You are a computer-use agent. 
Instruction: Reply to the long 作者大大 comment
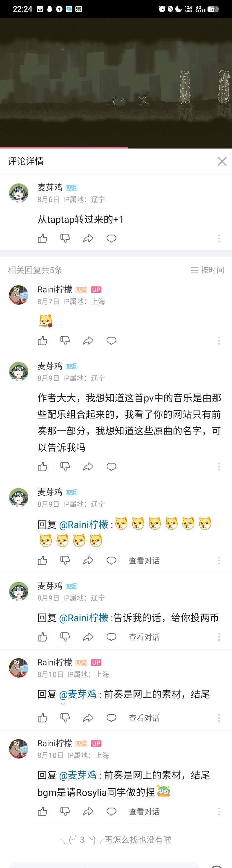coord(111,467)
